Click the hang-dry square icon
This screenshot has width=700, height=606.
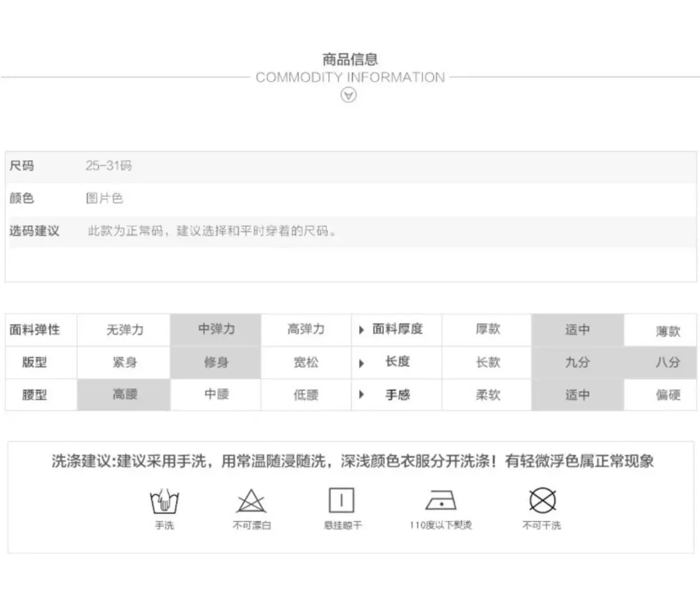[341, 500]
